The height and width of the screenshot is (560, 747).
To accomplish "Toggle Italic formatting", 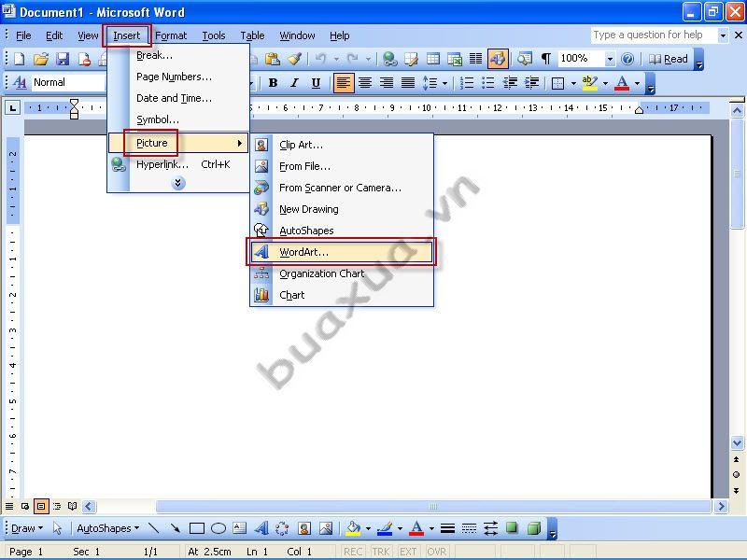I will [x=294, y=83].
